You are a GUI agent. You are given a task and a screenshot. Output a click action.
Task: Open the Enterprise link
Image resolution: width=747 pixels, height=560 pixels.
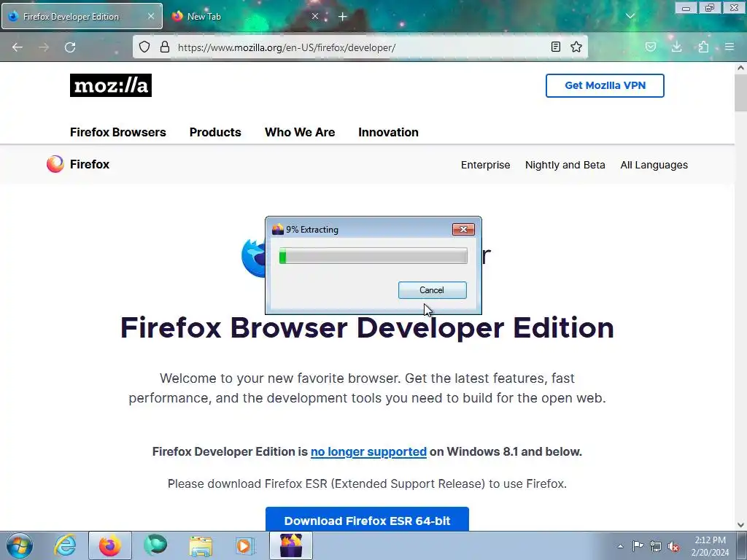click(x=485, y=165)
